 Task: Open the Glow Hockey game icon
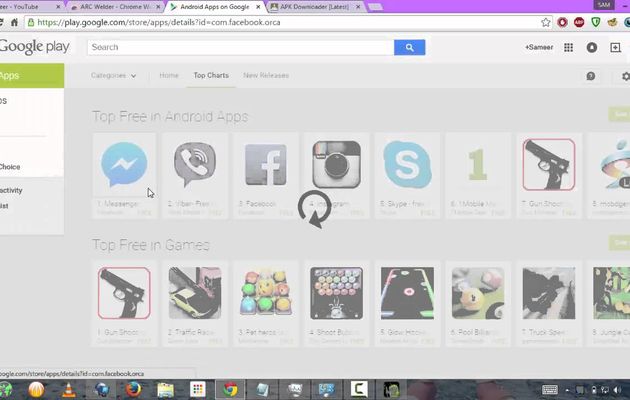point(407,293)
